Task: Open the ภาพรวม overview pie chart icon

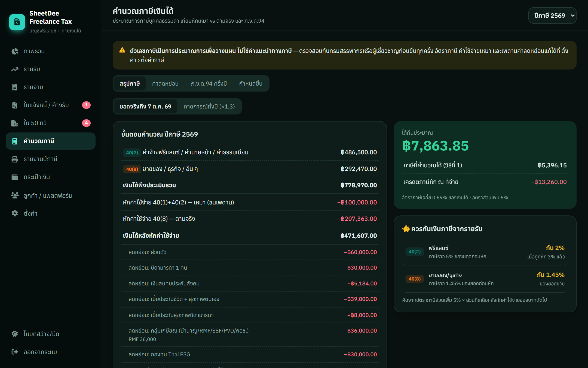Action: (x=15, y=51)
